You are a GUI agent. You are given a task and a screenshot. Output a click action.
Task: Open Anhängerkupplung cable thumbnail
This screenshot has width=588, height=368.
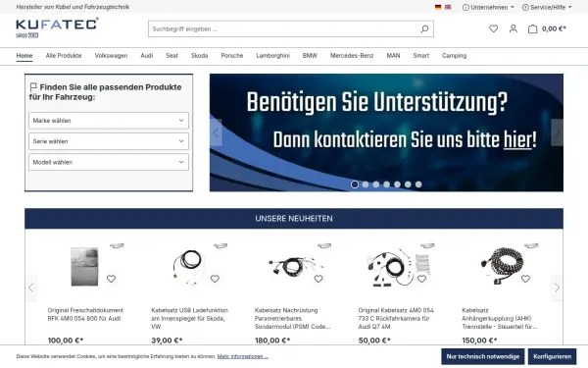502,265
